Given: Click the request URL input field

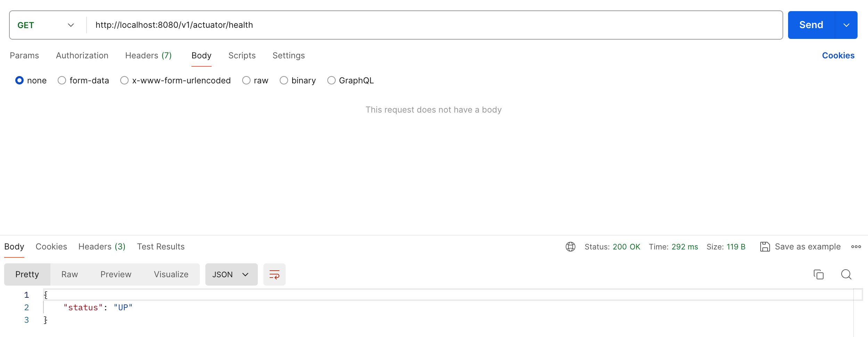Looking at the screenshot, I should (x=434, y=25).
